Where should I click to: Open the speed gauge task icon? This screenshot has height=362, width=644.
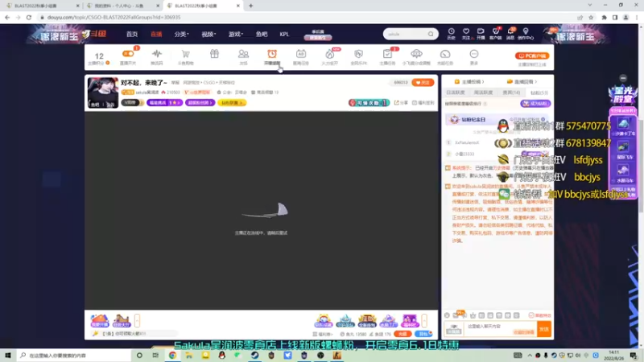[445, 54]
